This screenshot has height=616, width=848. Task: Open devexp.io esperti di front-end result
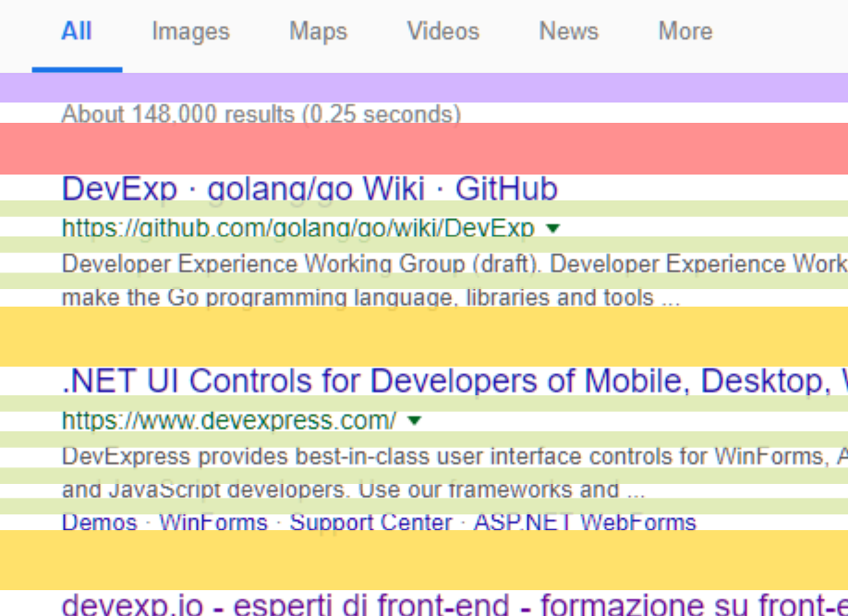pyautogui.click(x=454, y=604)
